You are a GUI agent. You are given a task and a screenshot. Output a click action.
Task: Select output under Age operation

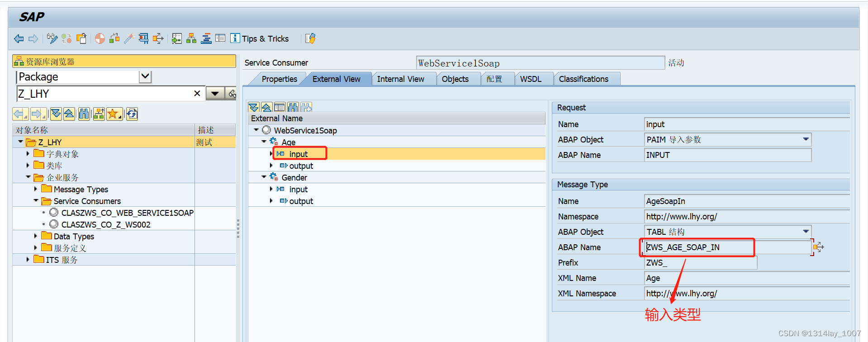(301, 166)
